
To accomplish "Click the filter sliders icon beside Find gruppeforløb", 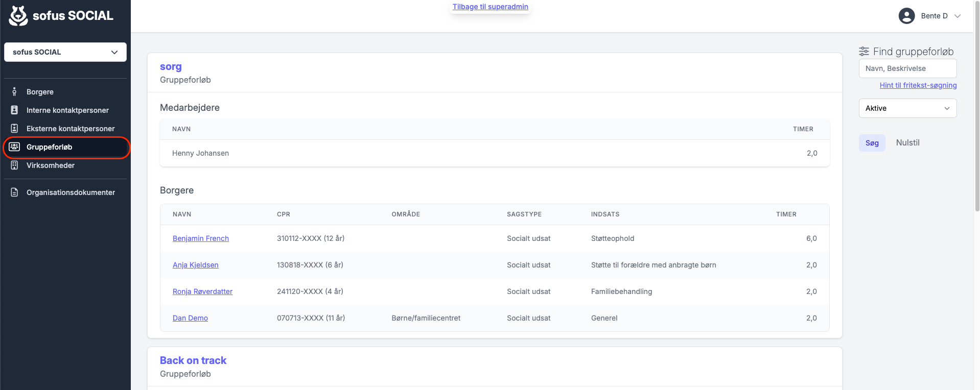I will click(864, 52).
